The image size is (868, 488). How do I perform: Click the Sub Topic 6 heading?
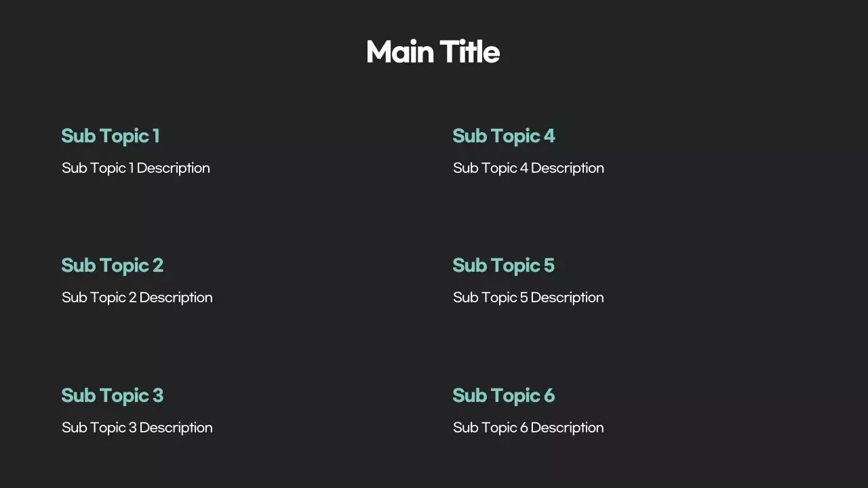click(x=504, y=396)
